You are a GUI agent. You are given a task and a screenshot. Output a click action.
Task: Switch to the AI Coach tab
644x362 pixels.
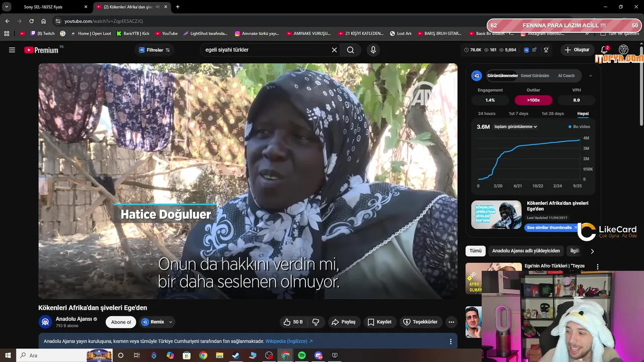[566, 76]
